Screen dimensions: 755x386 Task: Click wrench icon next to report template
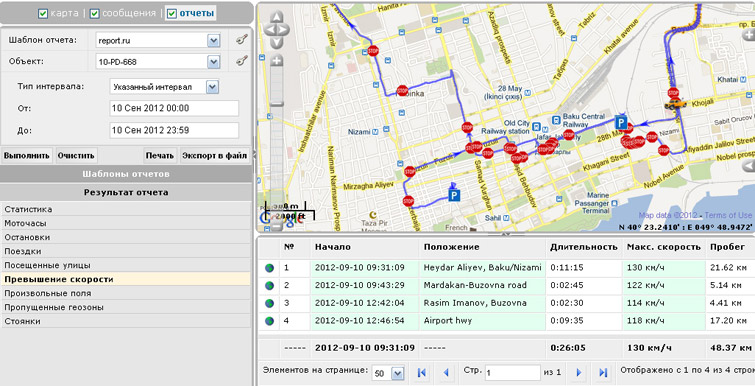pyautogui.click(x=242, y=39)
